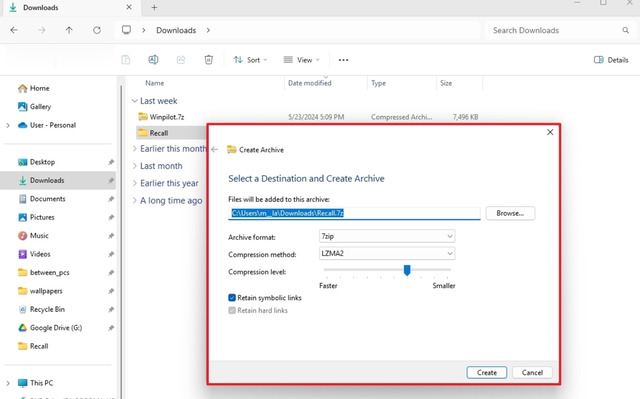Close the Downloads tab

(129, 7)
